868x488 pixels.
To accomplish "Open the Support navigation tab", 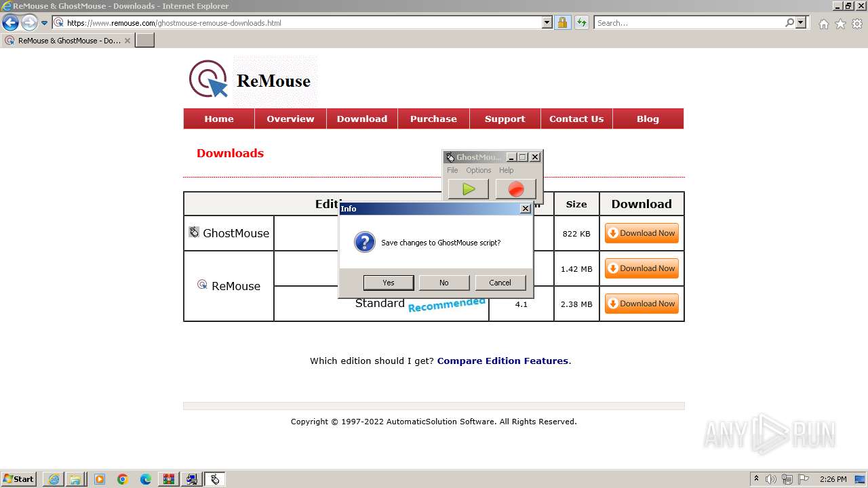I will point(505,119).
